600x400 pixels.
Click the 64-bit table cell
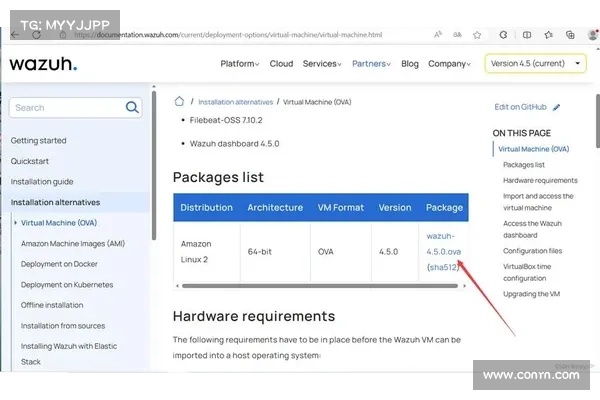pyautogui.click(x=276, y=251)
